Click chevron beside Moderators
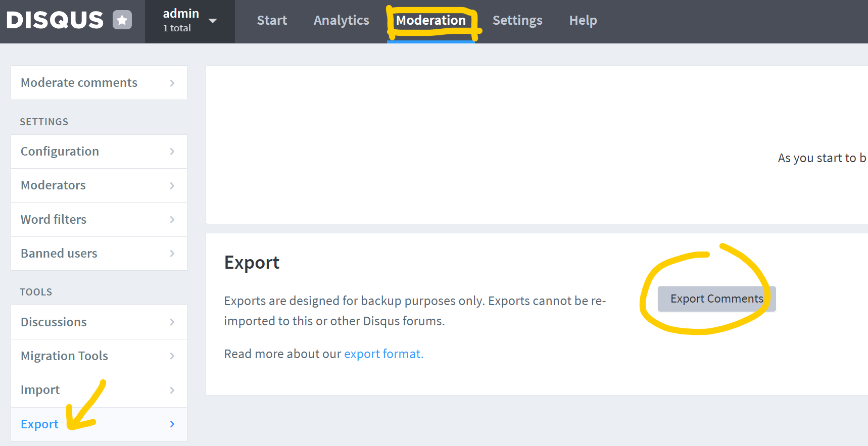 pos(172,185)
